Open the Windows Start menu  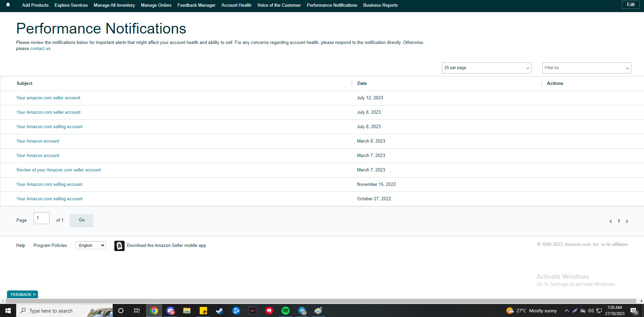(x=8, y=311)
